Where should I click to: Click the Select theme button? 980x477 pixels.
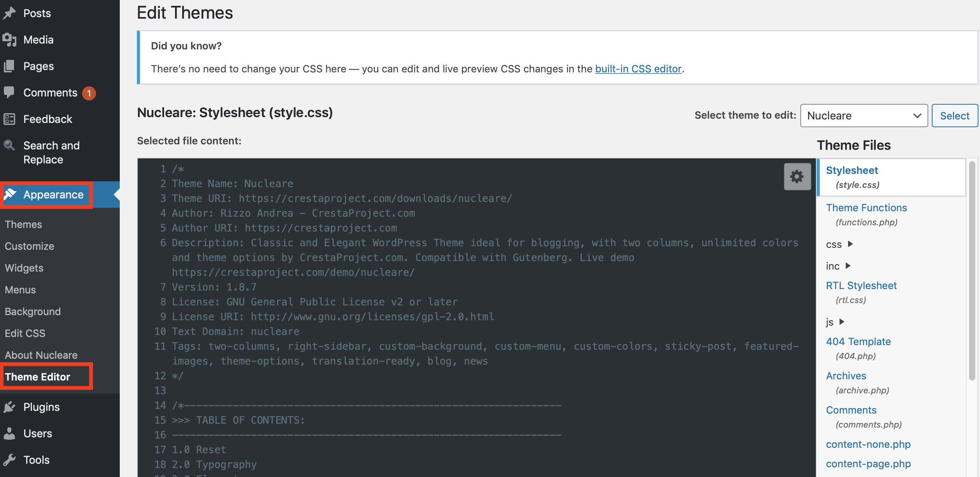955,116
